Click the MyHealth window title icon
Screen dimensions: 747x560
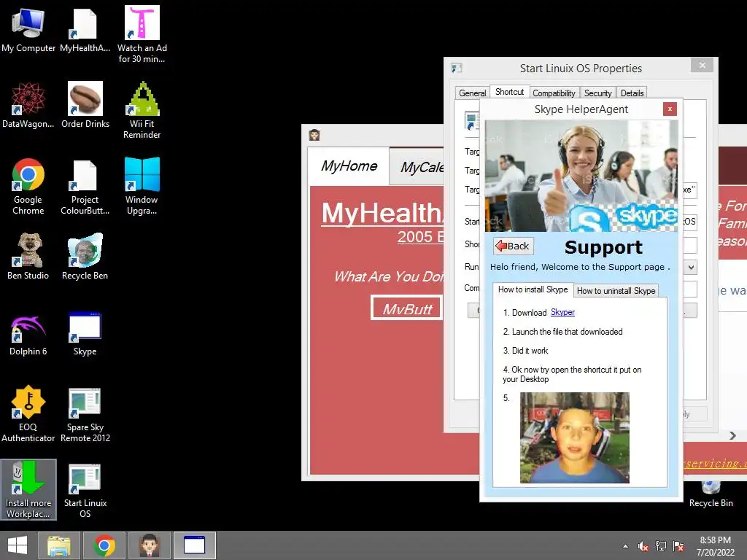click(x=314, y=135)
